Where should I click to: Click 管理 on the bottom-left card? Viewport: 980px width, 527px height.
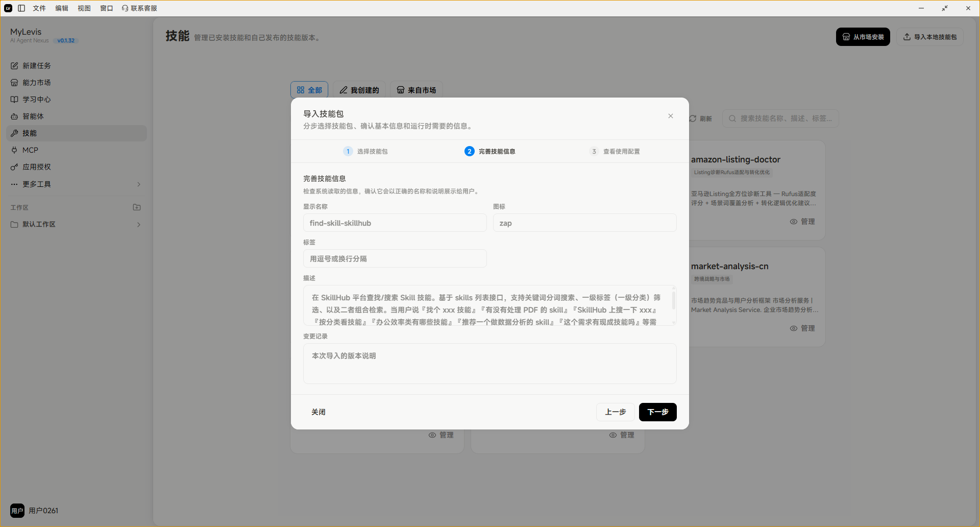[441, 435]
